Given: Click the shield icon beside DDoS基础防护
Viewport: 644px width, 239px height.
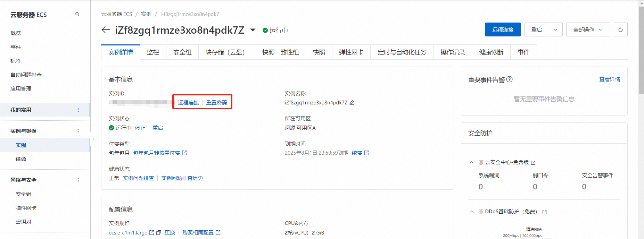Looking at the screenshot, I should point(481,212).
